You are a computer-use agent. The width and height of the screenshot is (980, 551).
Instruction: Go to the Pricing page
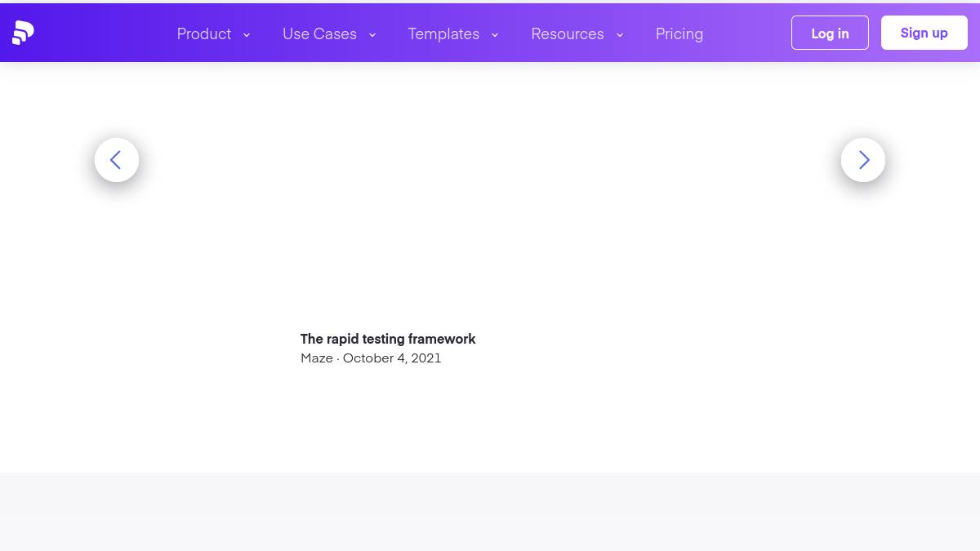point(679,33)
